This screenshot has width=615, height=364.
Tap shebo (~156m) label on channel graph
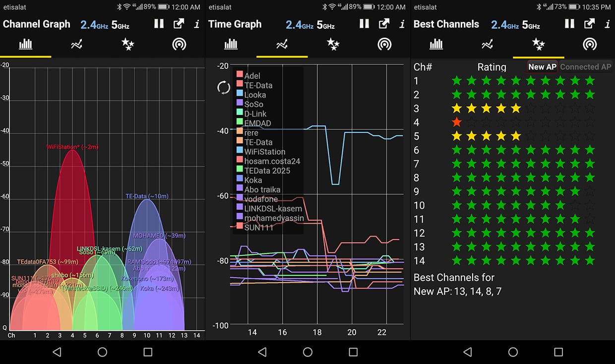point(72,275)
